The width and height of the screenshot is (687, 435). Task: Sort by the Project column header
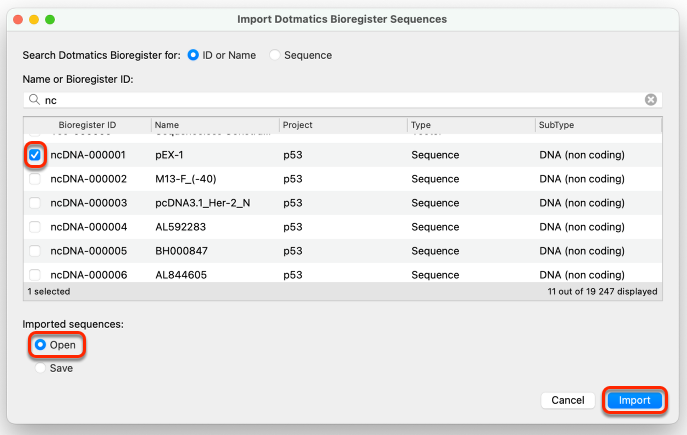click(343, 125)
